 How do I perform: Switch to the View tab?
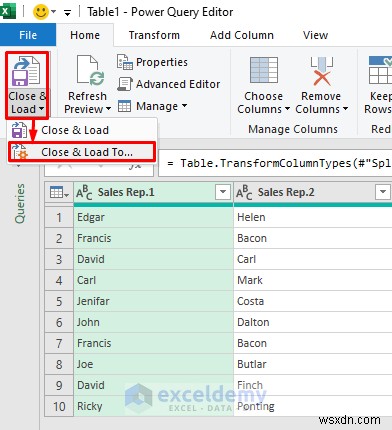tap(315, 35)
